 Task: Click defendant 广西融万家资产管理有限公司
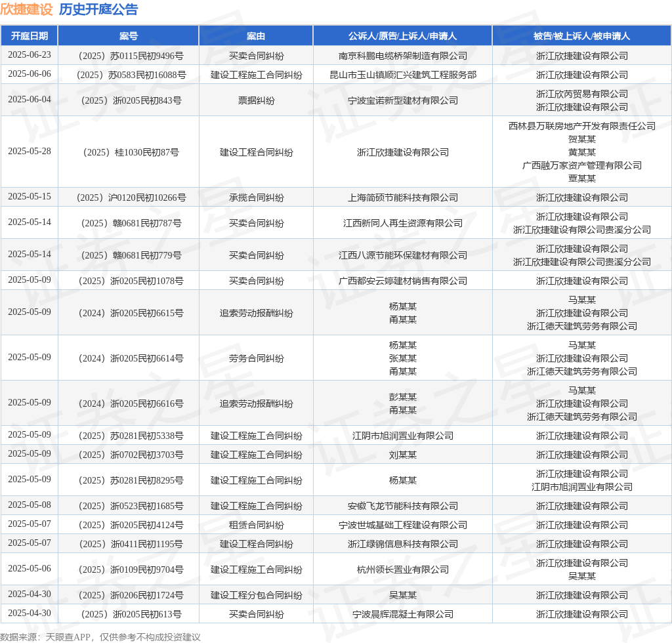(x=581, y=165)
